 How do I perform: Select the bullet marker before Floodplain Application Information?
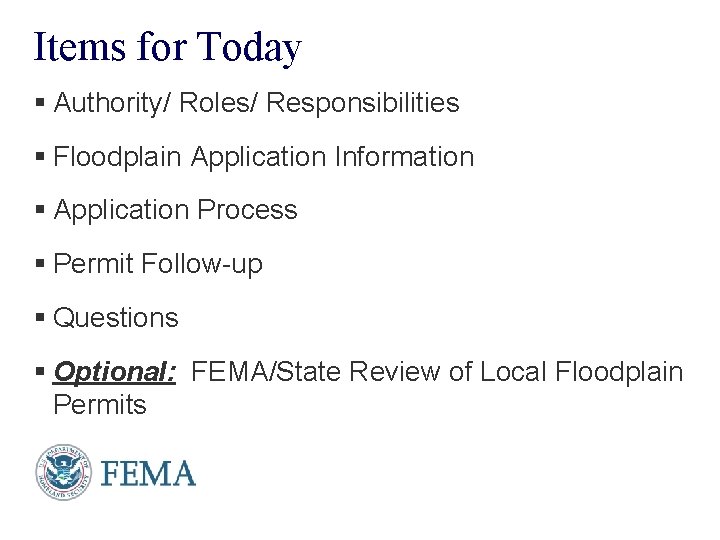(41, 157)
